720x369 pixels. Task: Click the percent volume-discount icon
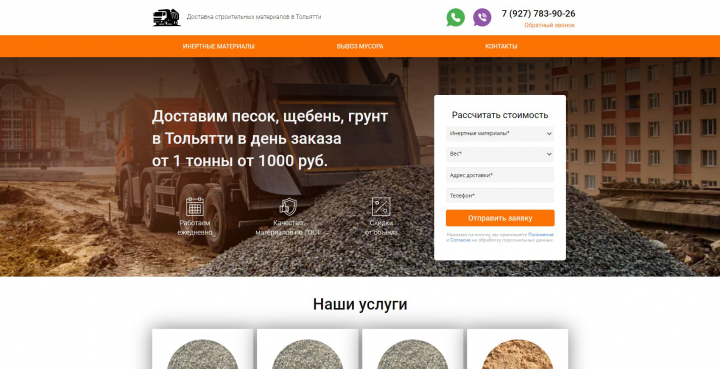pos(381,207)
